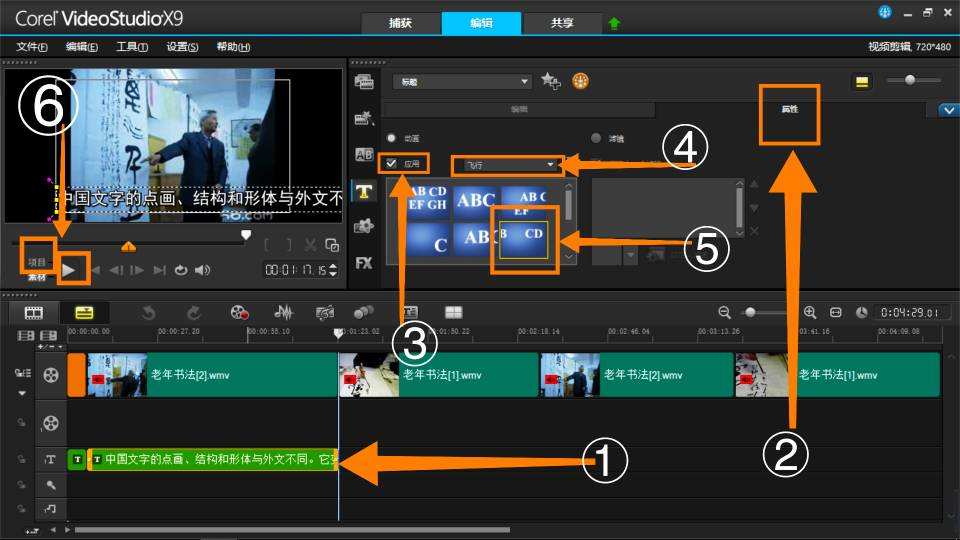Jump to the end of project
This screenshot has width=960, height=540.
(x=159, y=270)
